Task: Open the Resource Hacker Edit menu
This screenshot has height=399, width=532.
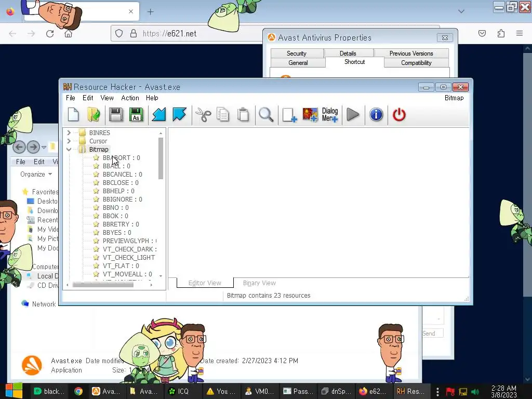Action: (x=88, y=98)
